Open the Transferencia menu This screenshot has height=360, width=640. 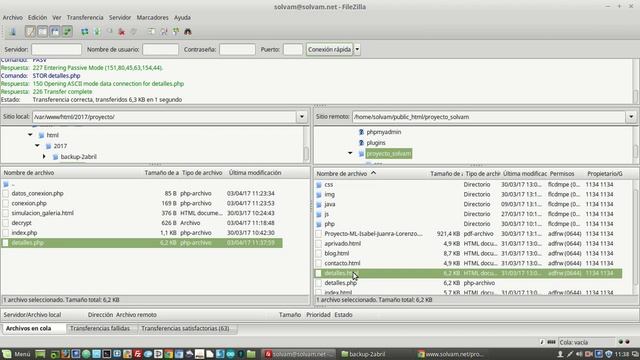85,18
